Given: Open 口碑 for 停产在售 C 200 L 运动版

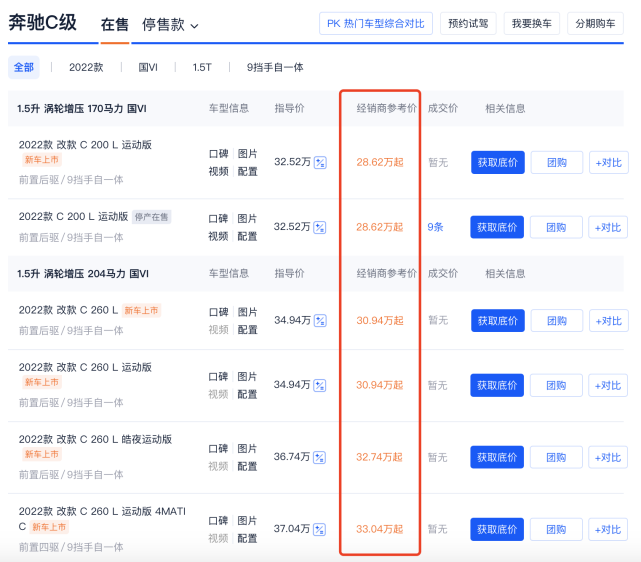Looking at the screenshot, I should [218, 219].
